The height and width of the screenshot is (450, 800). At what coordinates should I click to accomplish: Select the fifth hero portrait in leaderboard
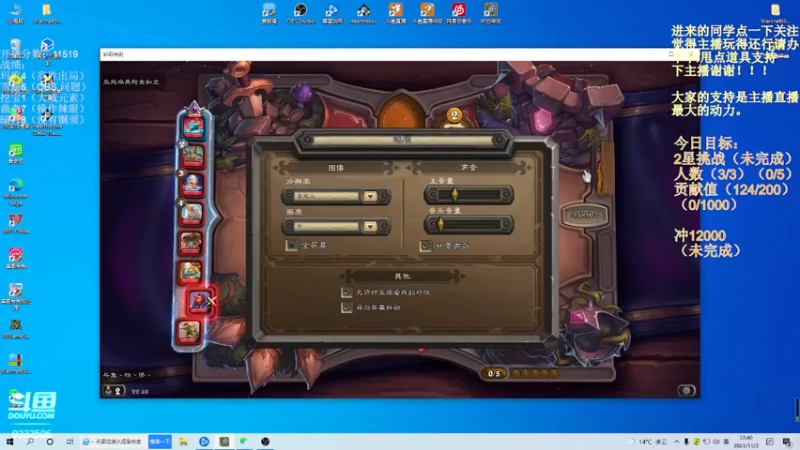(x=190, y=243)
